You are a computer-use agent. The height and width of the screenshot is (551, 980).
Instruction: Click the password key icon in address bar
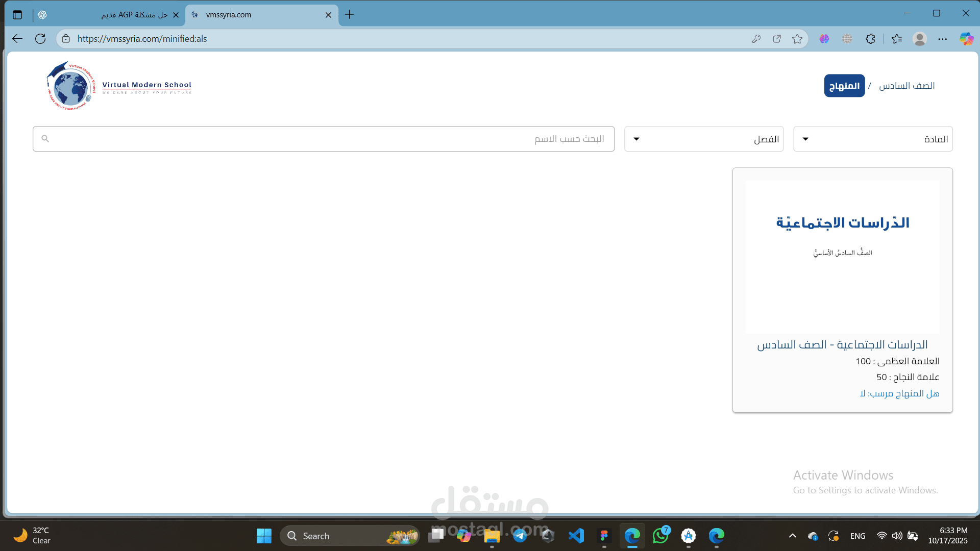point(756,39)
